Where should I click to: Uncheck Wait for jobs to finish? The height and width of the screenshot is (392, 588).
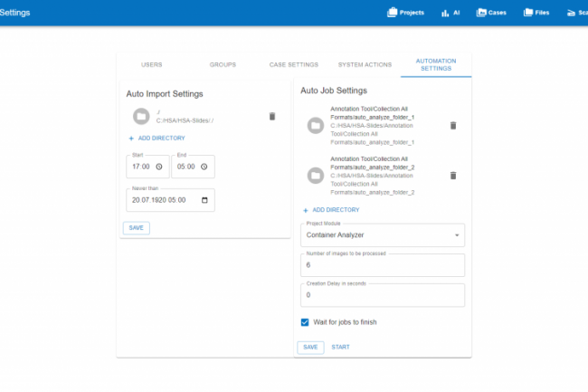(x=305, y=321)
